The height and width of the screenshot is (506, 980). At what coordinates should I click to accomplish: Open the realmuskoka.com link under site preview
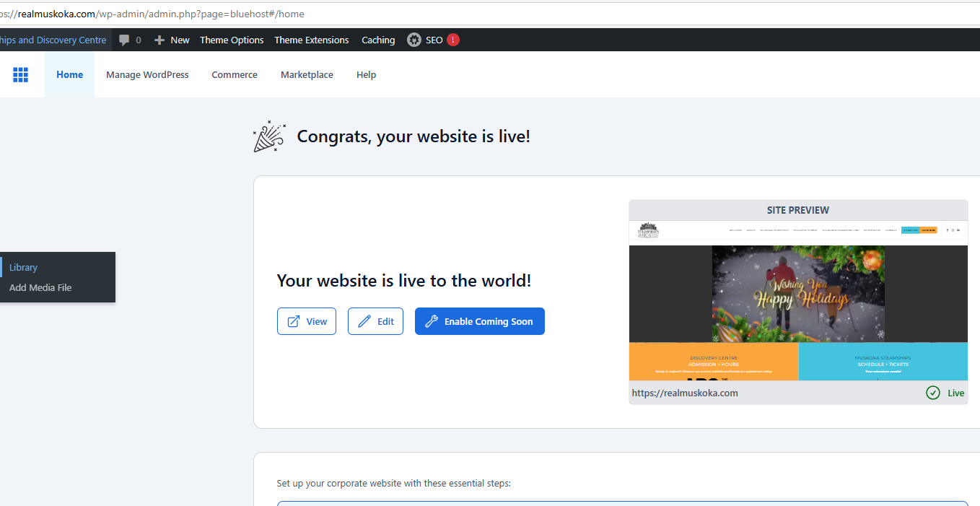684,393
